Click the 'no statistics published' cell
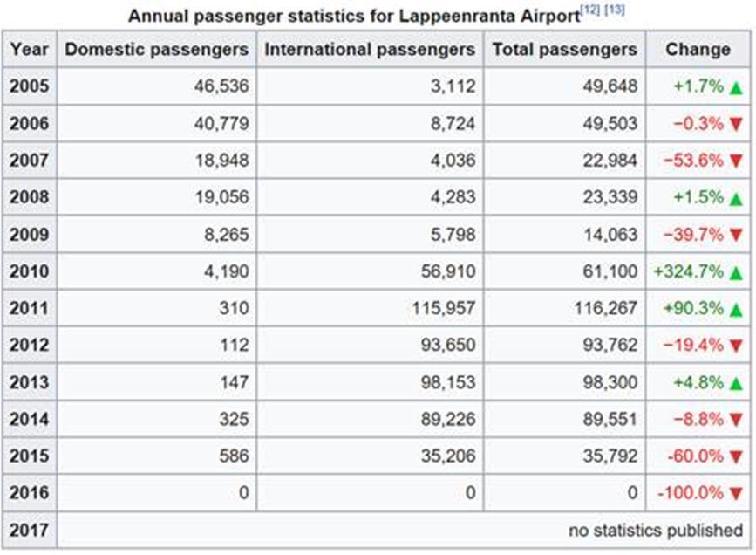 [404, 530]
